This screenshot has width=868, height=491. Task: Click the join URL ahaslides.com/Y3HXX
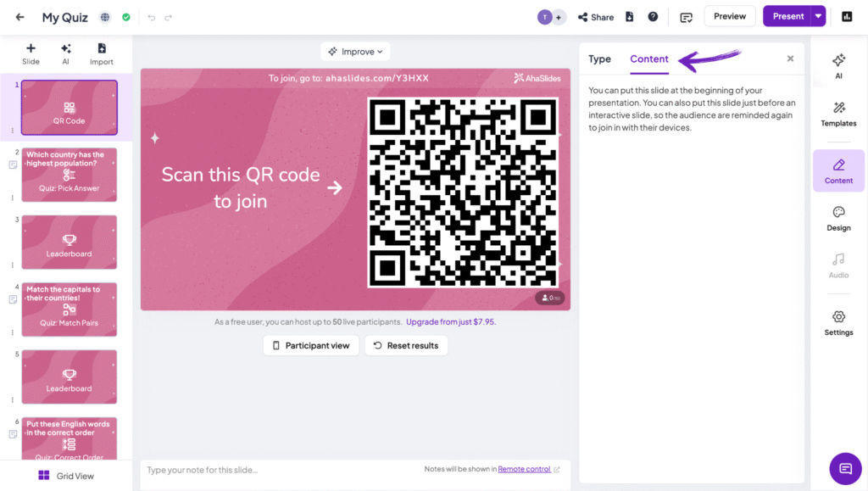pyautogui.click(x=377, y=78)
